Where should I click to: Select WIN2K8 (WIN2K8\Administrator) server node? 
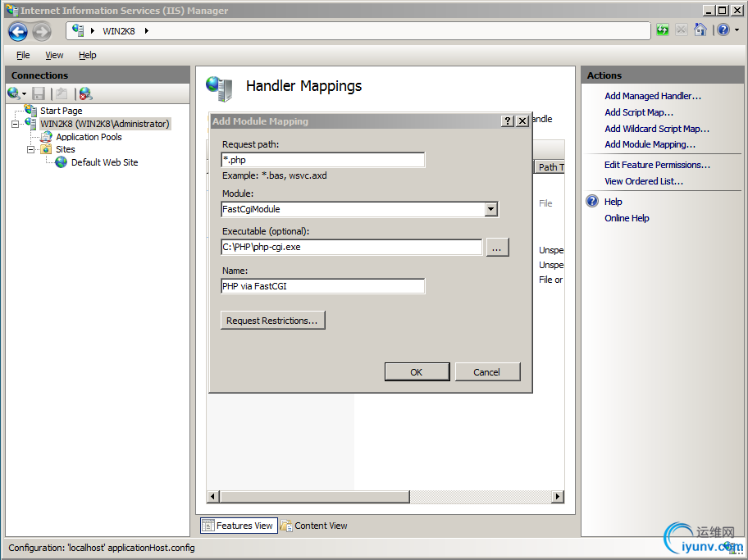tap(104, 124)
